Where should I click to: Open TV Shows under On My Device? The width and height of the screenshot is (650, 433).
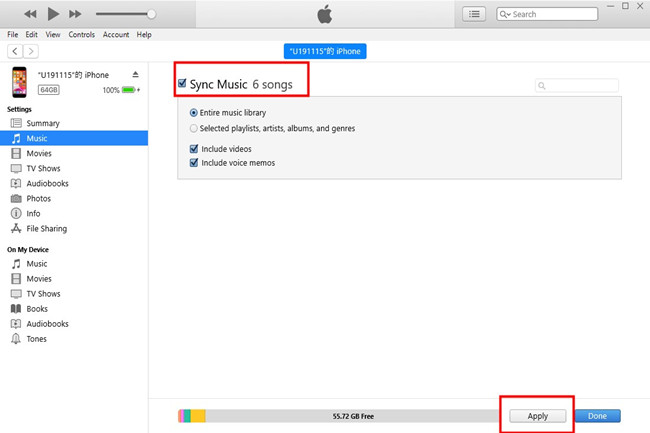click(x=74, y=294)
